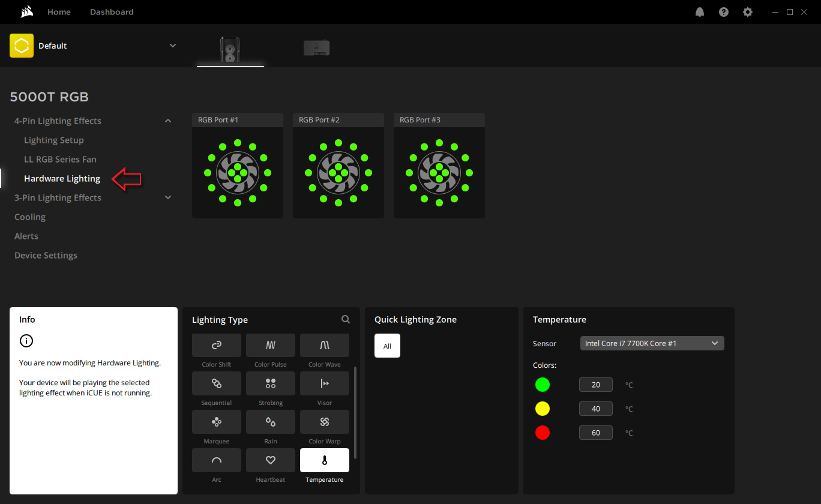
Task: Click the RGB Port #2 header label
Action: point(319,120)
